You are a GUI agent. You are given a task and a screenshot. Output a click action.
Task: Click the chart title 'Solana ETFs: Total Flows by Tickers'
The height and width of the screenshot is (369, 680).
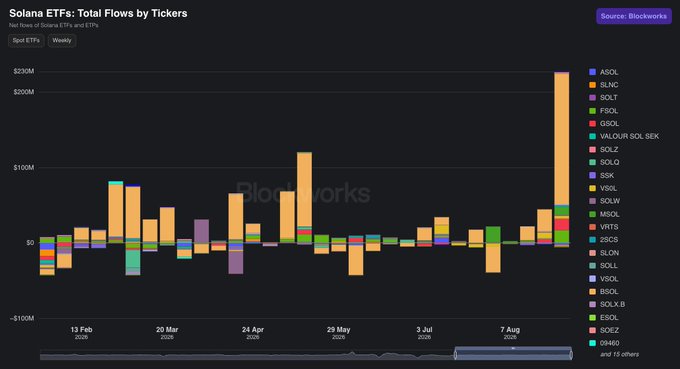point(98,13)
